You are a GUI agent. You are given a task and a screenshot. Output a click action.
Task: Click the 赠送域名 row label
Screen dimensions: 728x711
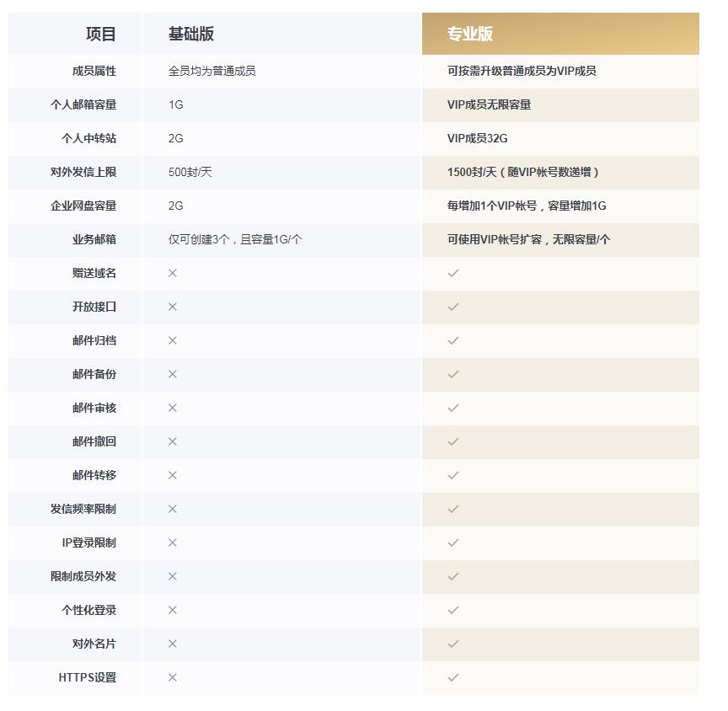click(94, 273)
